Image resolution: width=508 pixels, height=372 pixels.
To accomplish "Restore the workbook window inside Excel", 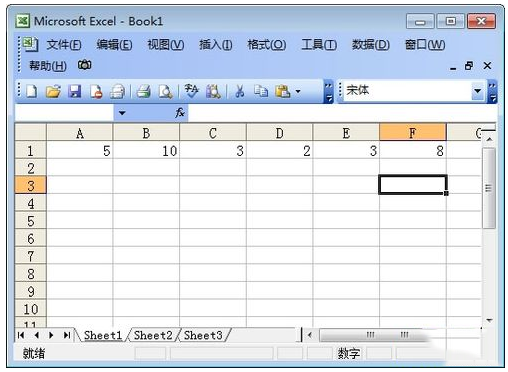I will tap(469, 66).
